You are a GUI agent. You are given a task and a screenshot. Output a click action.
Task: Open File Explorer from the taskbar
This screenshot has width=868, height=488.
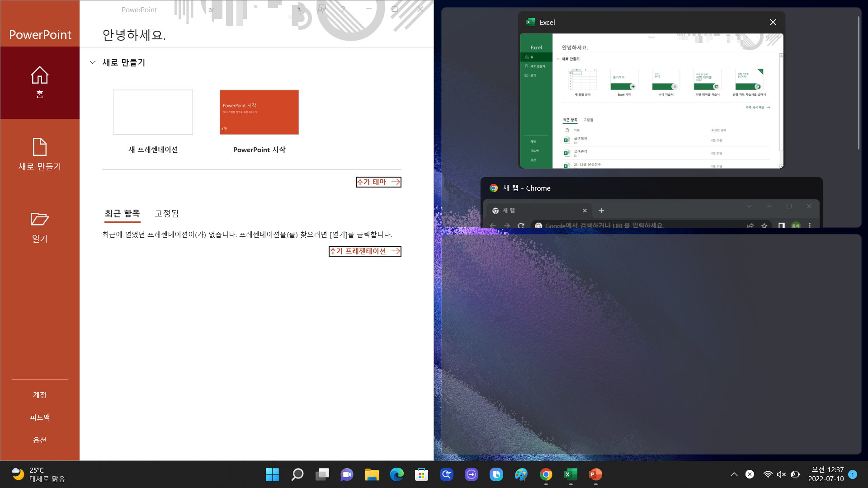pyautogui.click(x=372, y=474)
